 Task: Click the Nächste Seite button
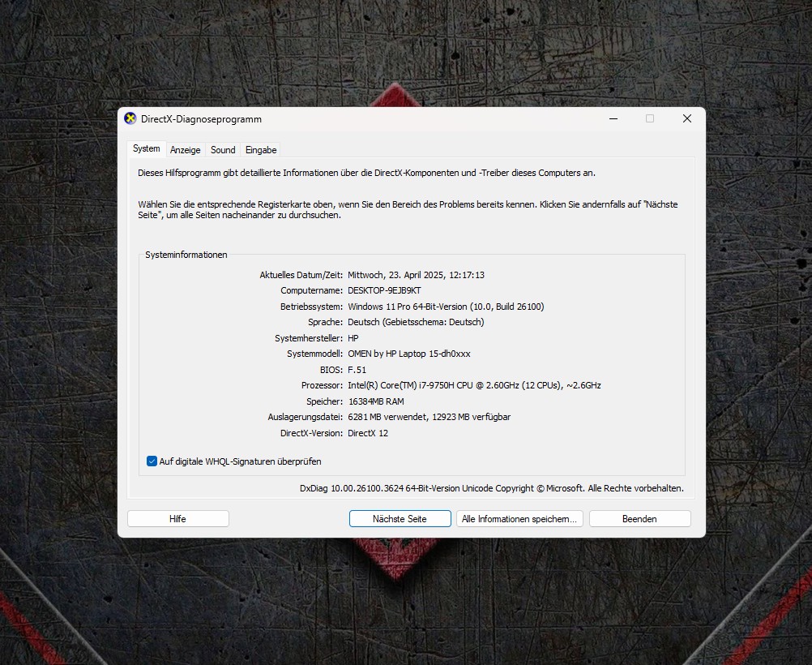pos(400,519)
